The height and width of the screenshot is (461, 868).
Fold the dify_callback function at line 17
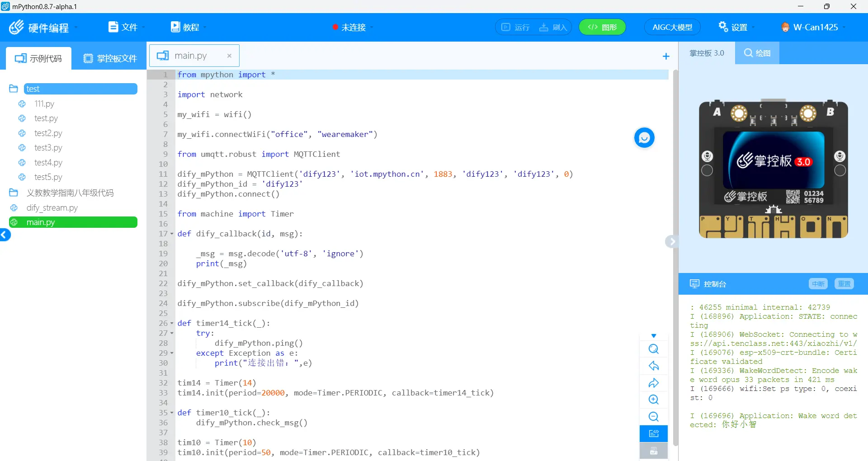[x=172, y=234]
